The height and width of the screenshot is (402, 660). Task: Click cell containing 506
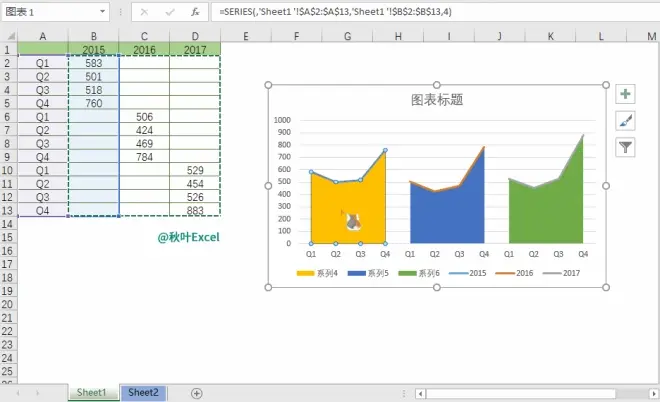(144, 117)
